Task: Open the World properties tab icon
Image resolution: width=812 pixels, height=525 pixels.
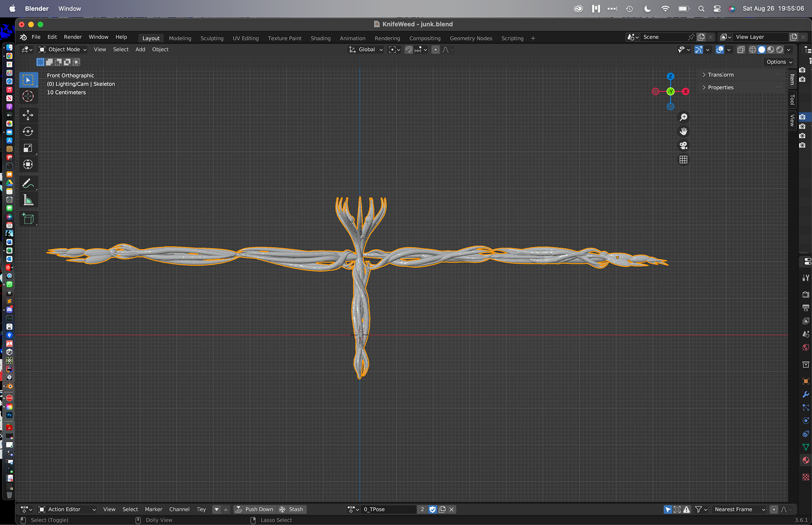Action: click(x=806, y=348)
